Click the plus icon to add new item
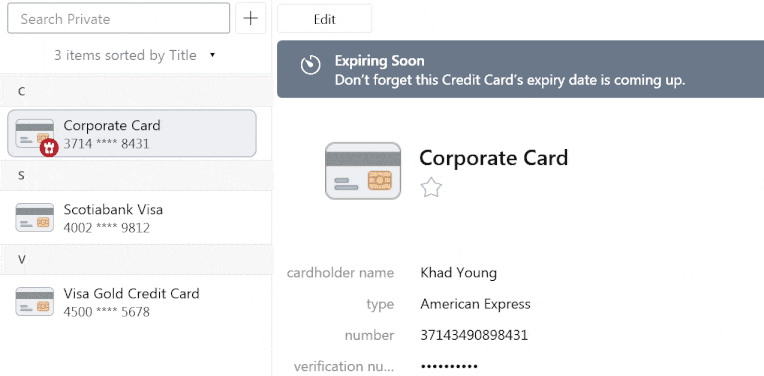The width and height of the screenshot is (764, 376). pos(250,19)
